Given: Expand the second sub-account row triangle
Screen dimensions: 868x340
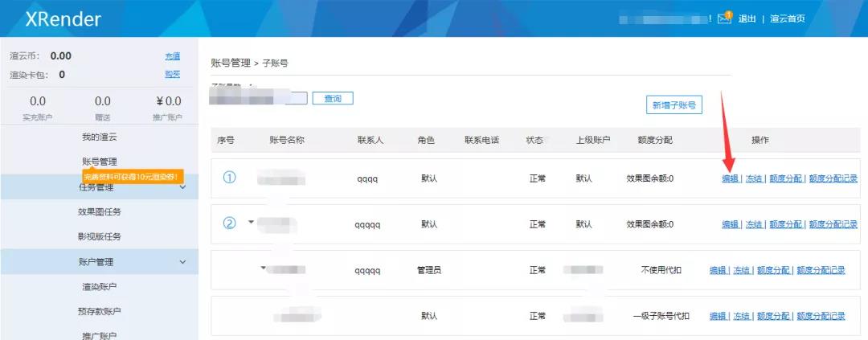Looking at the screenshot, I should click(251, 221).
